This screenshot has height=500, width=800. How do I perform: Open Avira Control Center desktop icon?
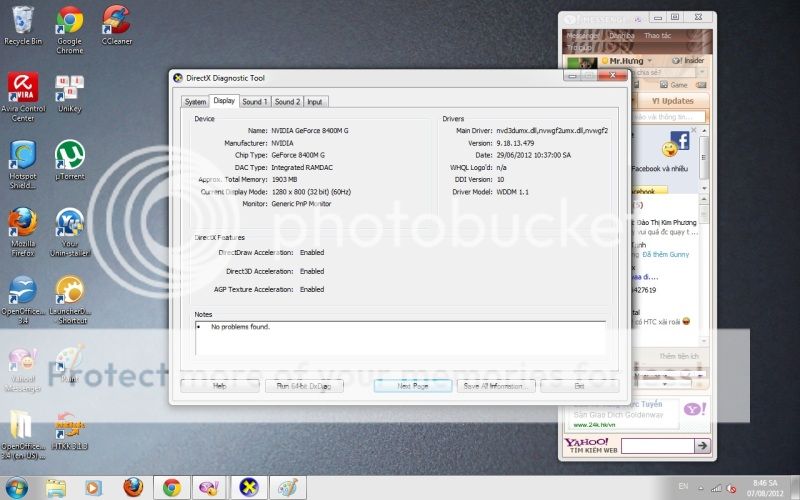tap(23, 97)
